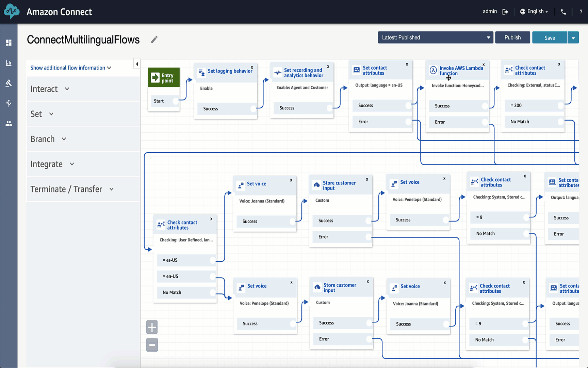Open the dashboard grid icon in sidebar

pos(9,43)
